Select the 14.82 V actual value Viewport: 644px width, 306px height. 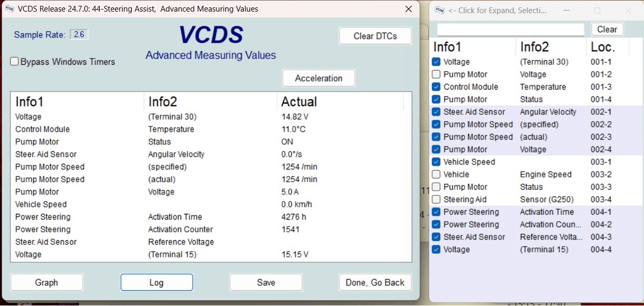[295, 116]
